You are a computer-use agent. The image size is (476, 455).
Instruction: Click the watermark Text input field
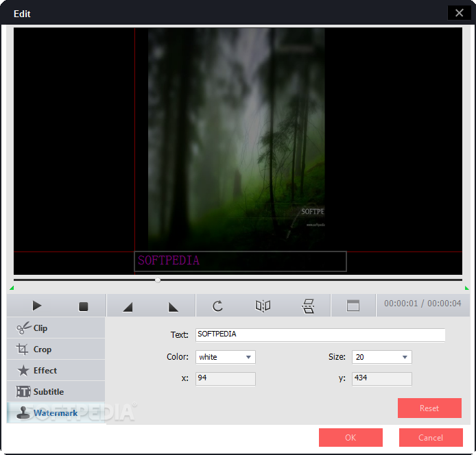320,335
